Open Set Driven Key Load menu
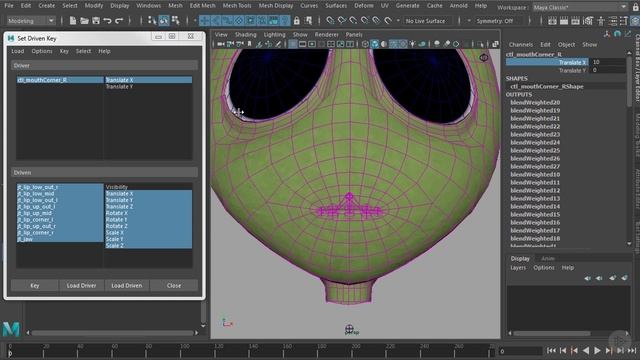The width and height of the screenshot is (640, 360). tap(18, 51)
